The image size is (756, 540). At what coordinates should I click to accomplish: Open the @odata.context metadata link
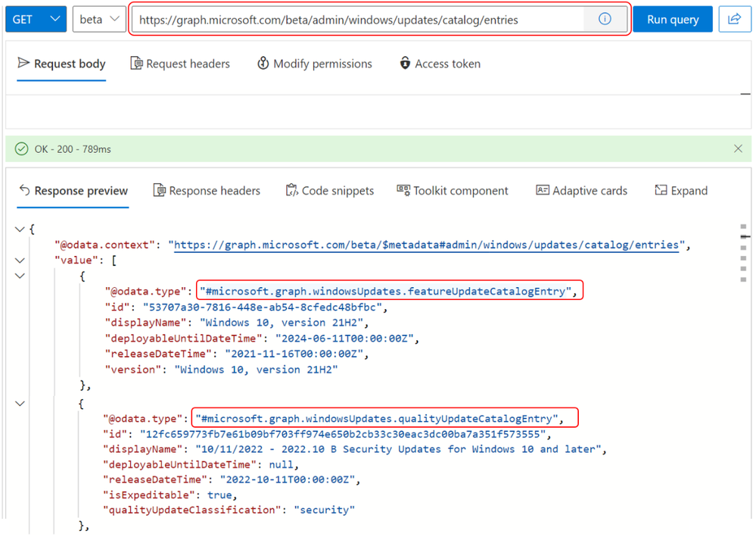click(x=426, y=245)
